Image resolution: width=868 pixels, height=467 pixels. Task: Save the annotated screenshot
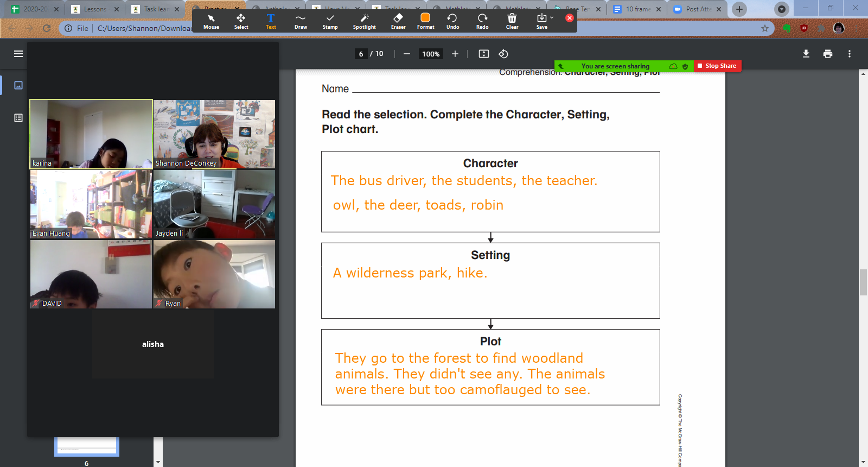[x=541, y=22]
